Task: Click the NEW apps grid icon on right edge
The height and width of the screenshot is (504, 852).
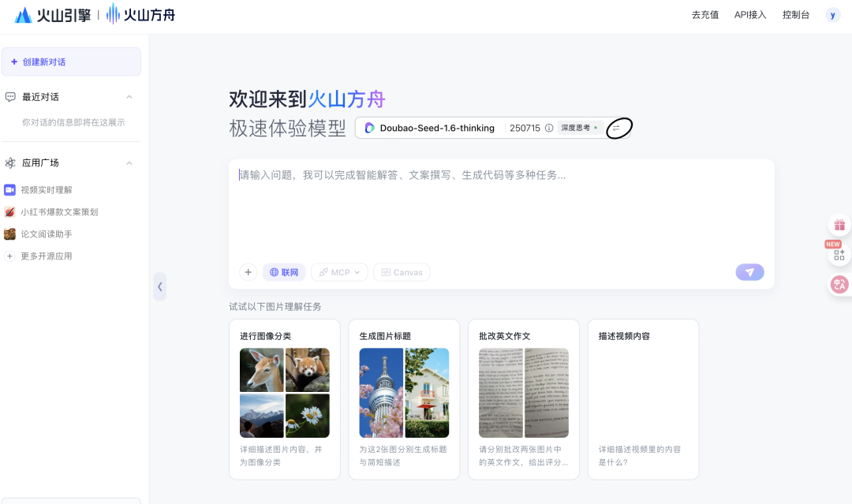Action: [839, 254]
